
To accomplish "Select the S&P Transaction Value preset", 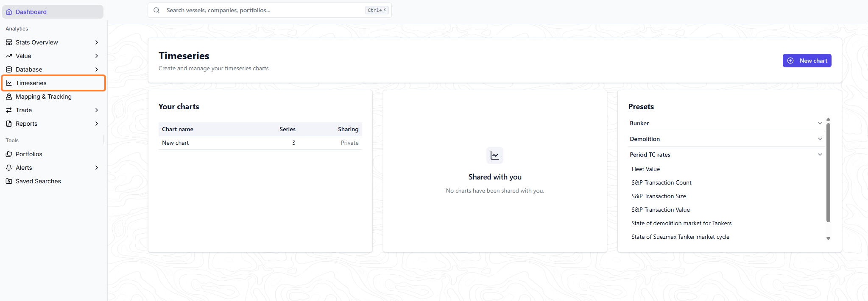I will (x=660, y=210).
